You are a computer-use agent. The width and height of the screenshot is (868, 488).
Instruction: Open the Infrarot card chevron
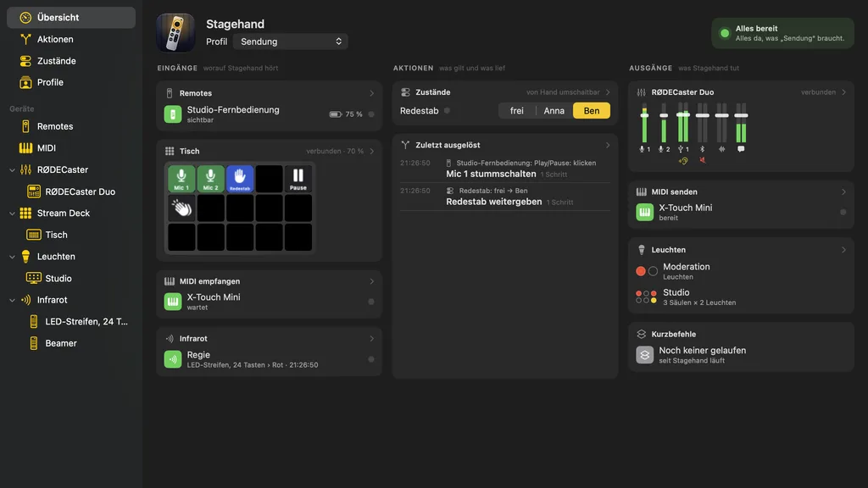(372, 339)
